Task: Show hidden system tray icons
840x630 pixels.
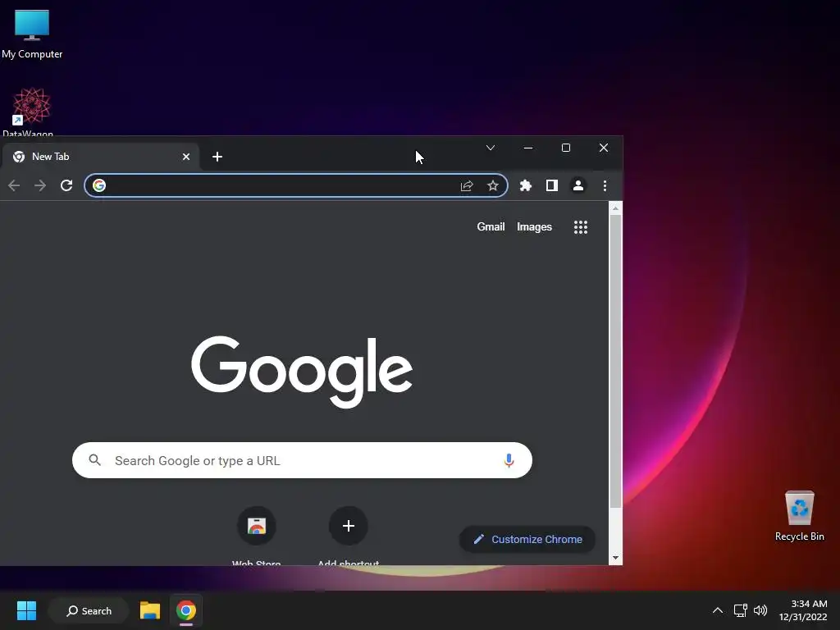Action: [x=718, y=610]
